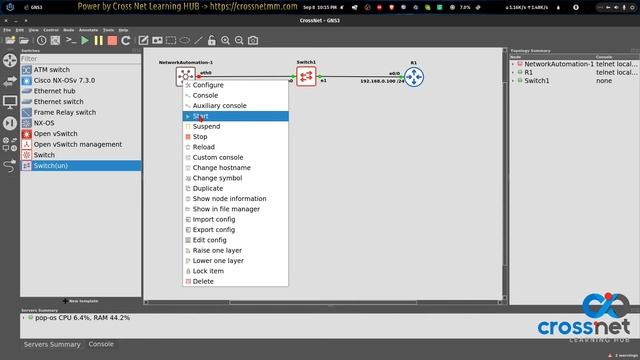Toggle show interface labels icon

[55, 40]
